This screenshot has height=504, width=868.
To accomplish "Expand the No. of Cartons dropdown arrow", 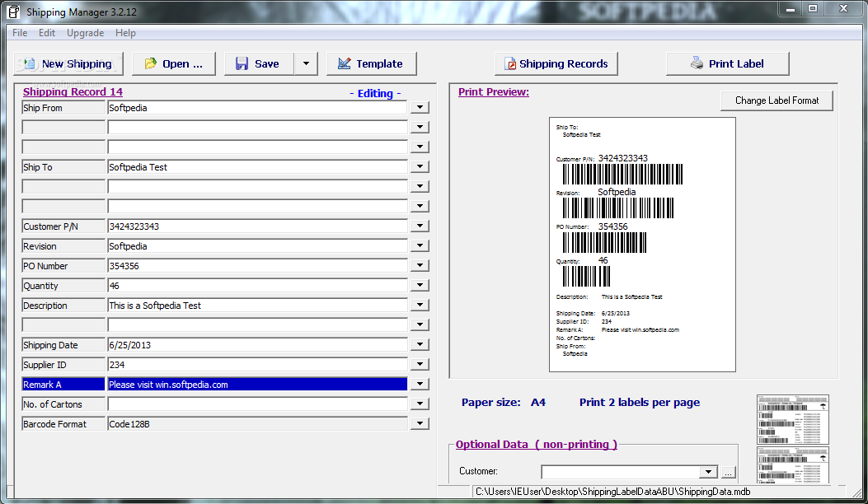I will pos(420,404).
